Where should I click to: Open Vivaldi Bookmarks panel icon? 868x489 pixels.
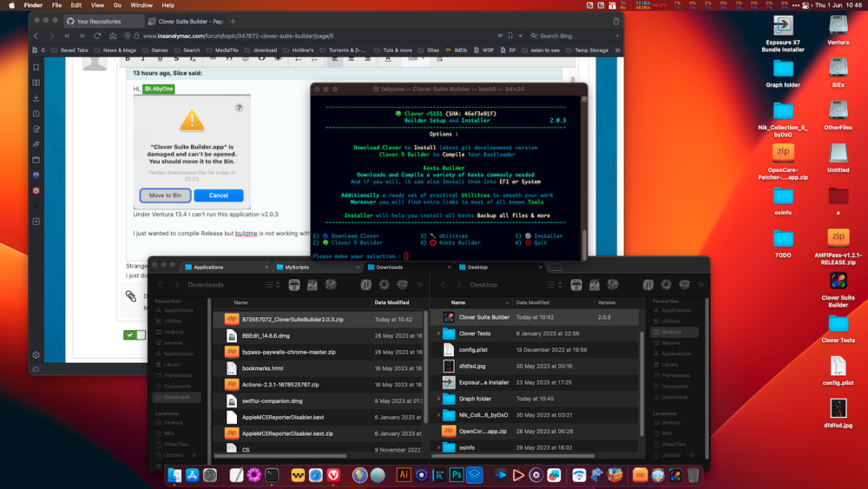[x=36, y=68]
